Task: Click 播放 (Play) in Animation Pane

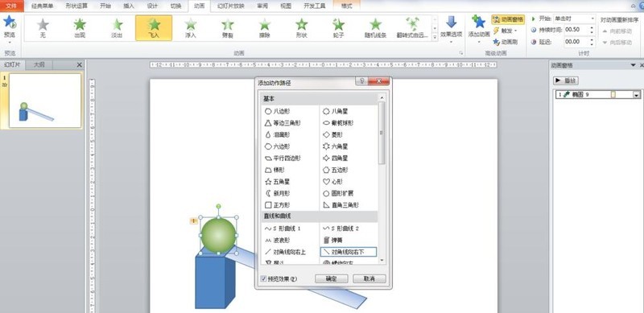Action: [x=566, y=80]
